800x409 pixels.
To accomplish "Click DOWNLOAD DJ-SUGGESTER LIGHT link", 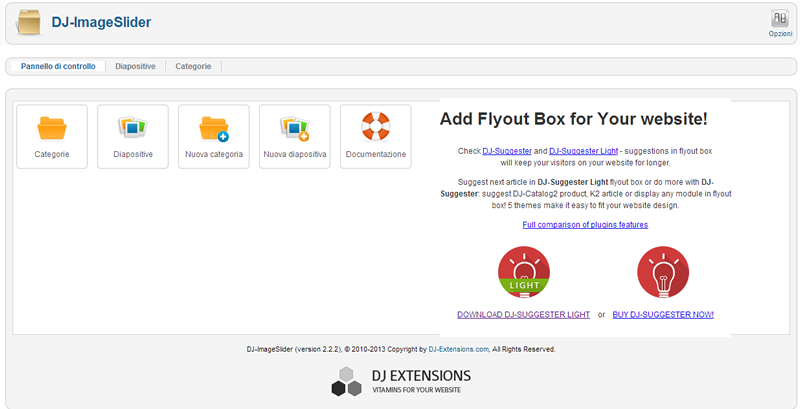I will pos(523,315).
